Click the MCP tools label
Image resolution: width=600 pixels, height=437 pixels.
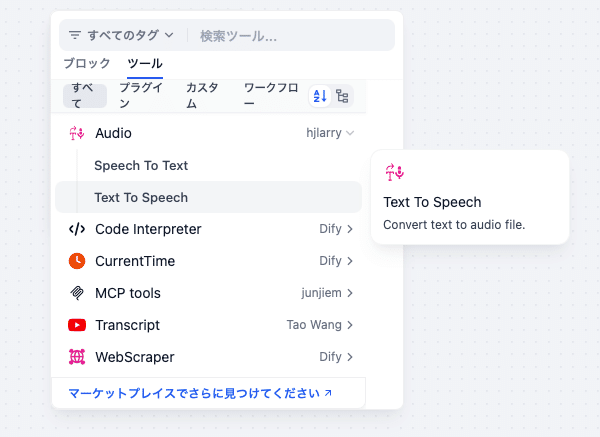(x=128, y=293)
